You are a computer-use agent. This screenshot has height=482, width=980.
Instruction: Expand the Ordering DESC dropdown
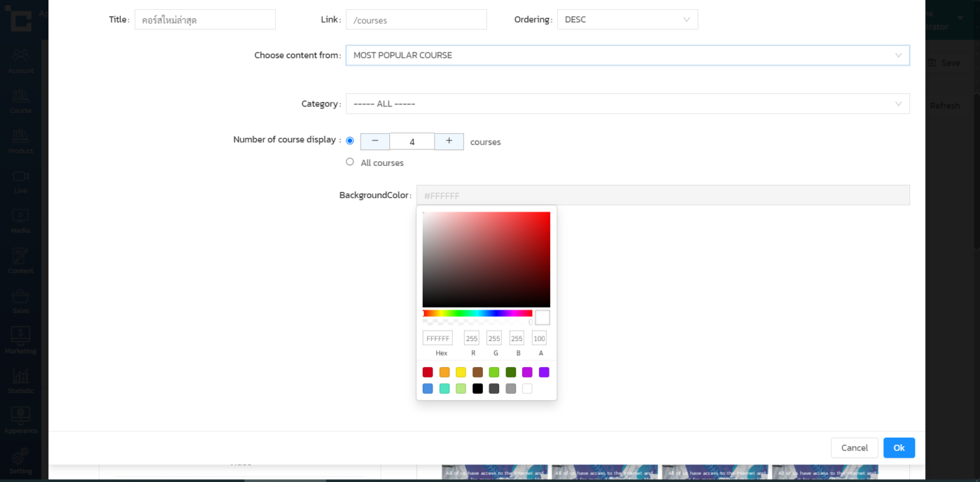pyautogui.click(x=627, y=20)
